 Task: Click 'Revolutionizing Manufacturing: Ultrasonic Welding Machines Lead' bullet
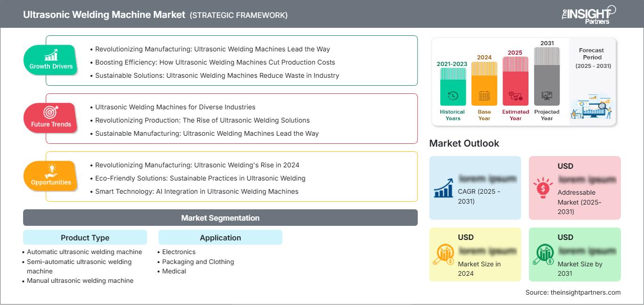[x=213, y=49]
